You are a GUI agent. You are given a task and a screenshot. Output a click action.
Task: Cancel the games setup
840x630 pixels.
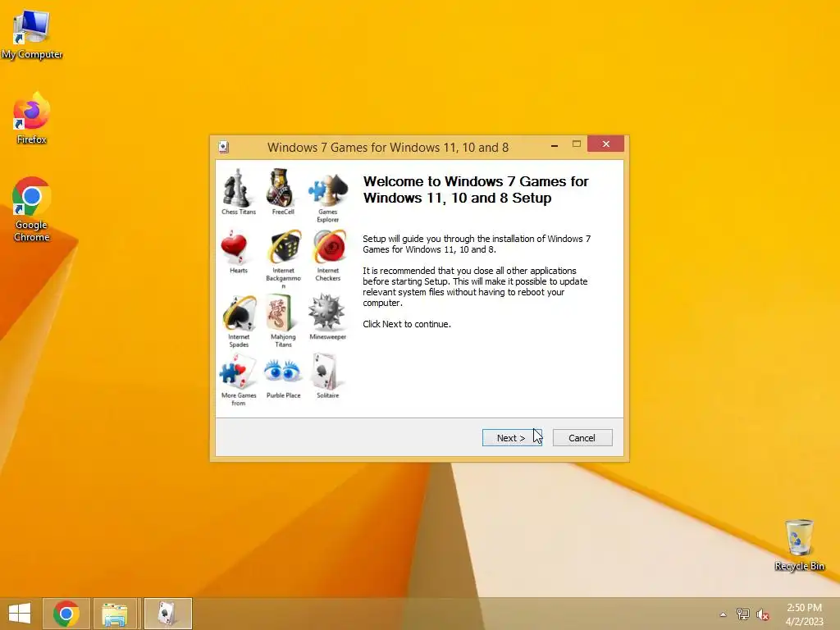pos(582,438)
